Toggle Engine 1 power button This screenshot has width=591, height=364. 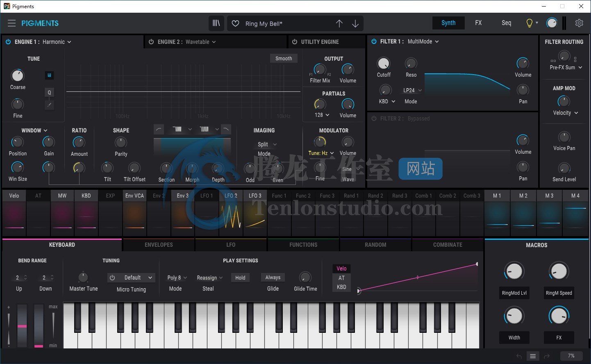[8, 42]
